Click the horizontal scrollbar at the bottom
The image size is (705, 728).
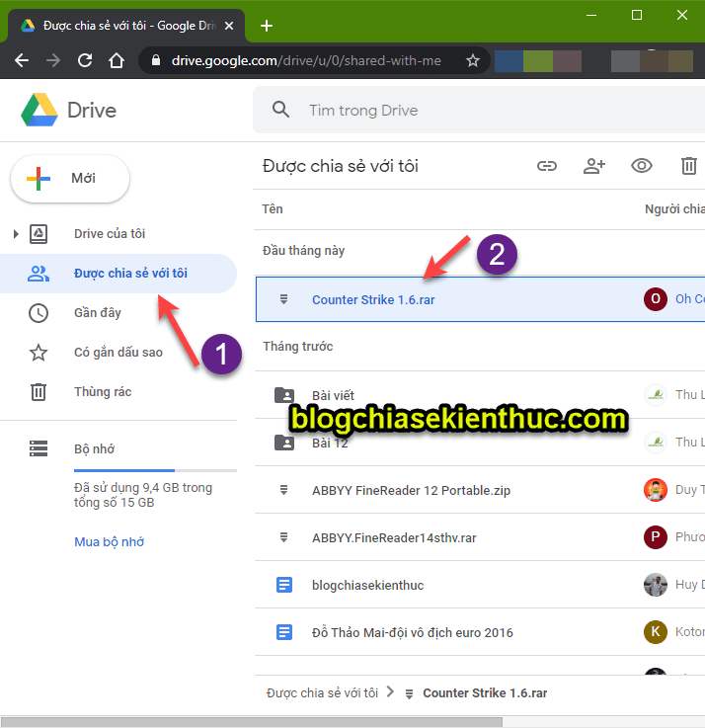(251, 722)
